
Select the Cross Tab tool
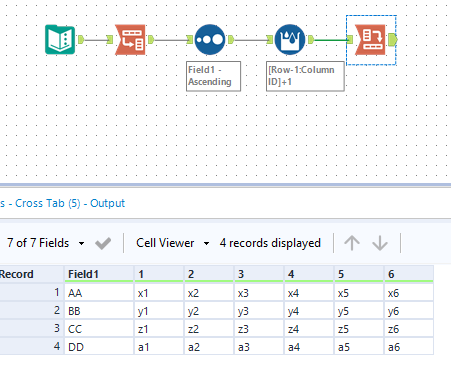tap(370, 39)
